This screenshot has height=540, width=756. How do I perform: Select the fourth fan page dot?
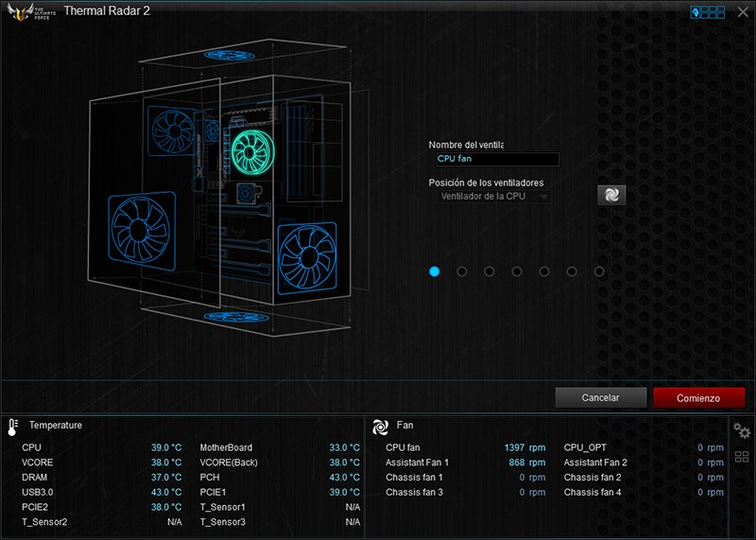[x=517, y=271]
